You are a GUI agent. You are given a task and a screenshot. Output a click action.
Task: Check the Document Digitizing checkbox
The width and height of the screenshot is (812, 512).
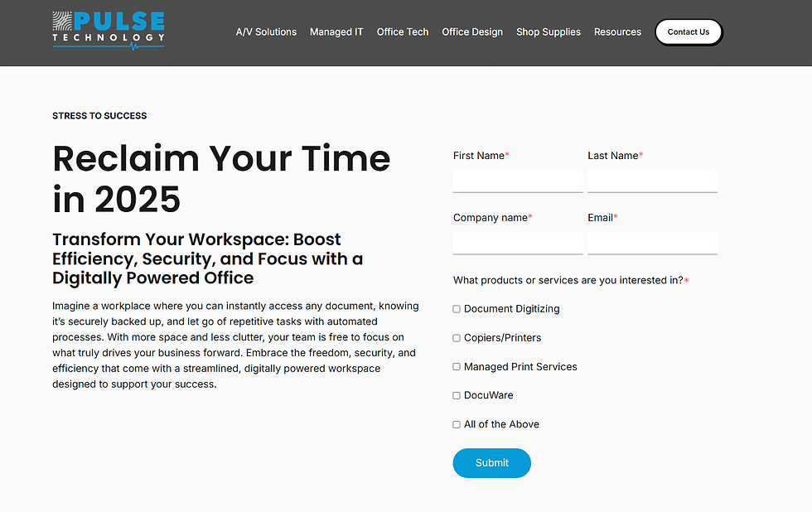point(456,308)
